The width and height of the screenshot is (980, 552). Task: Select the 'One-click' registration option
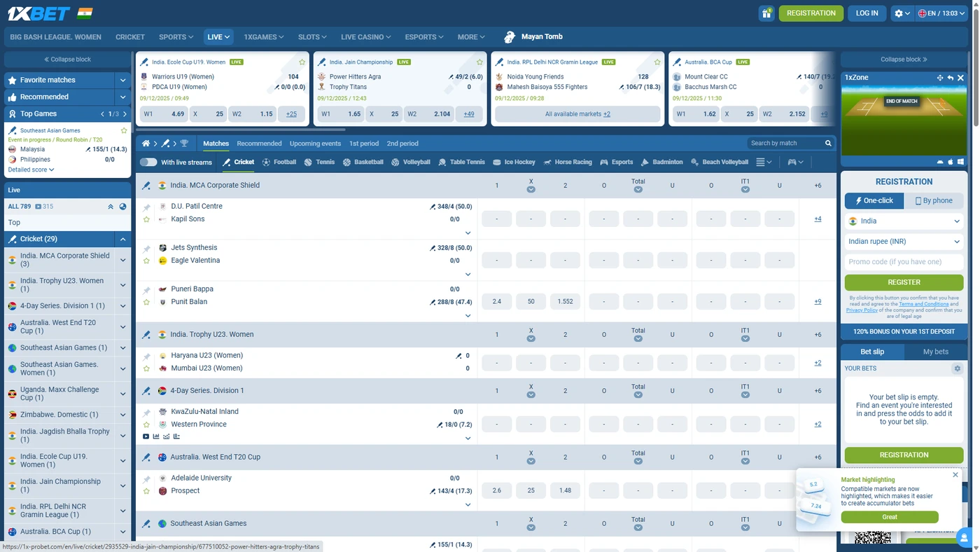874,200
